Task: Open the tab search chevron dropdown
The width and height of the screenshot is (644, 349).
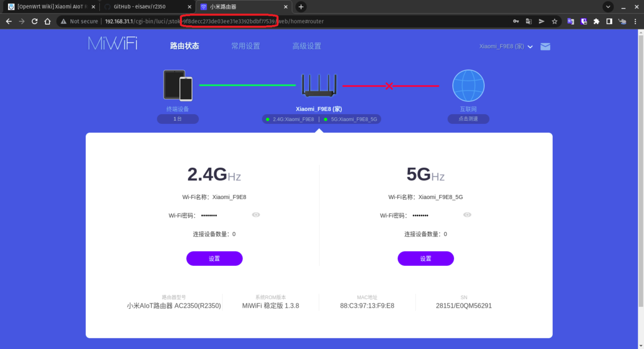Action: [608, 7]
